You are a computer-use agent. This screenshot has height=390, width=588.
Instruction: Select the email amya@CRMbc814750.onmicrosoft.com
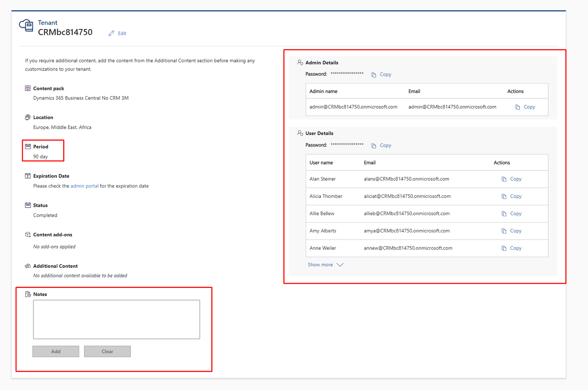point(407,231)
